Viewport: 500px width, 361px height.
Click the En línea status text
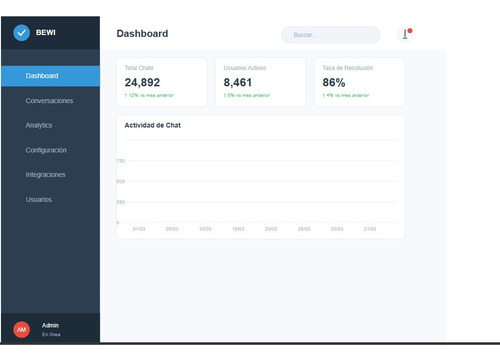pyautogui.click(x=51, y=334)
